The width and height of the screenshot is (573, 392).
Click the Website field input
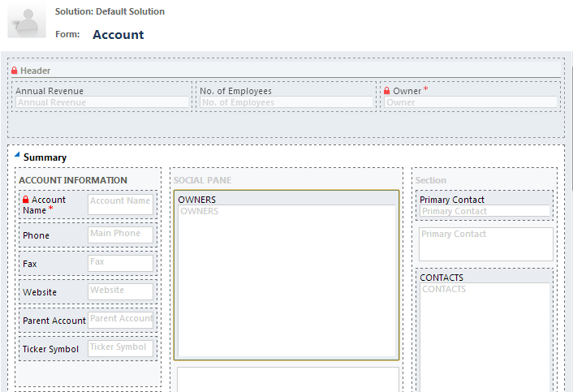point(120,291)
